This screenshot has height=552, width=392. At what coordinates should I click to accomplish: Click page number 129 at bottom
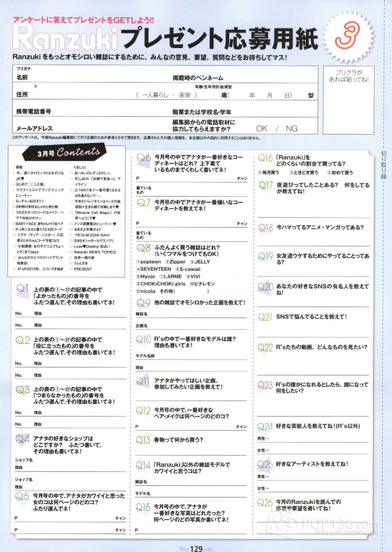tap(196, 549)
